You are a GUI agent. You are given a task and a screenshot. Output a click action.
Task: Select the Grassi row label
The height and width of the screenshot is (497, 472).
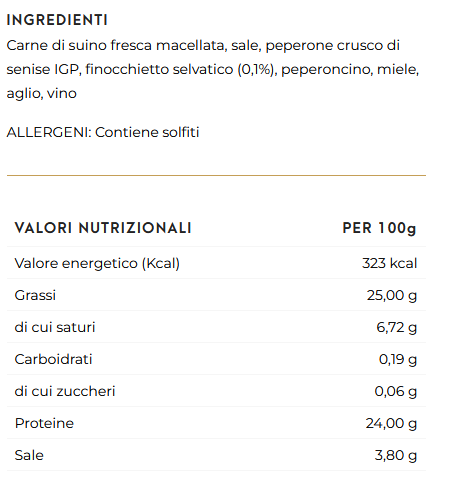point(35,295)
